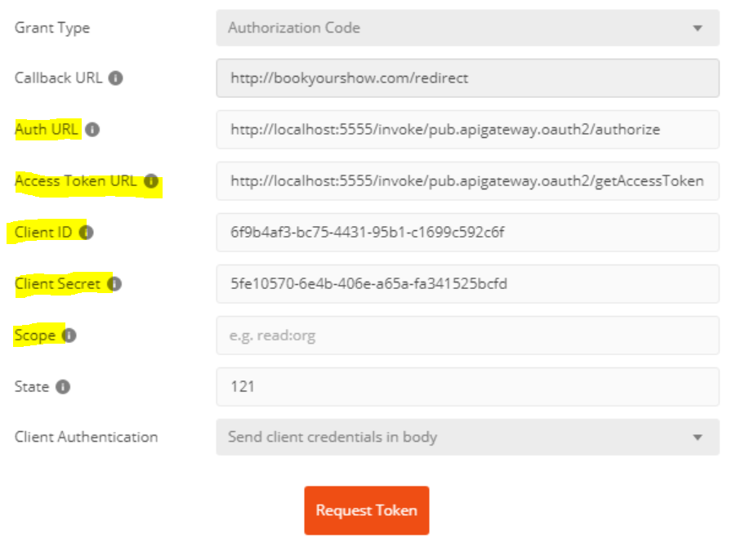Click the info icon beside Client Secret
Viewport: 741px width, 560px height.
tap(114, 284)
